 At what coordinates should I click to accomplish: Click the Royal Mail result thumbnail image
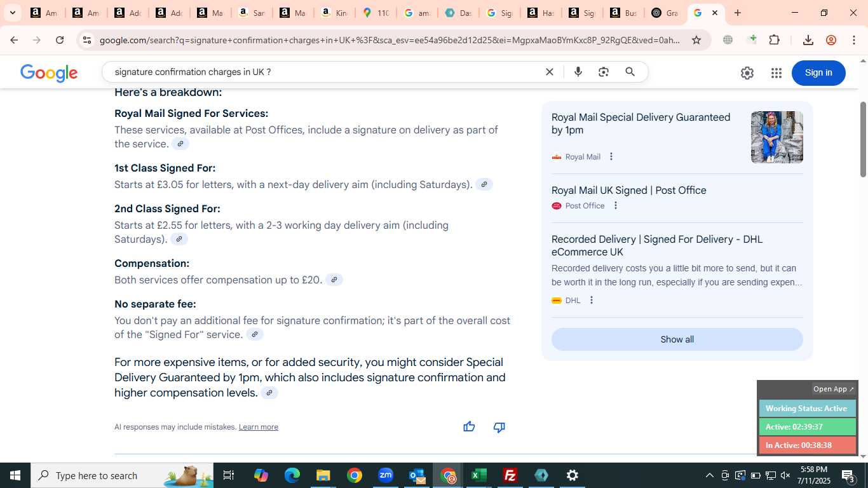click(x=777, y=137)
